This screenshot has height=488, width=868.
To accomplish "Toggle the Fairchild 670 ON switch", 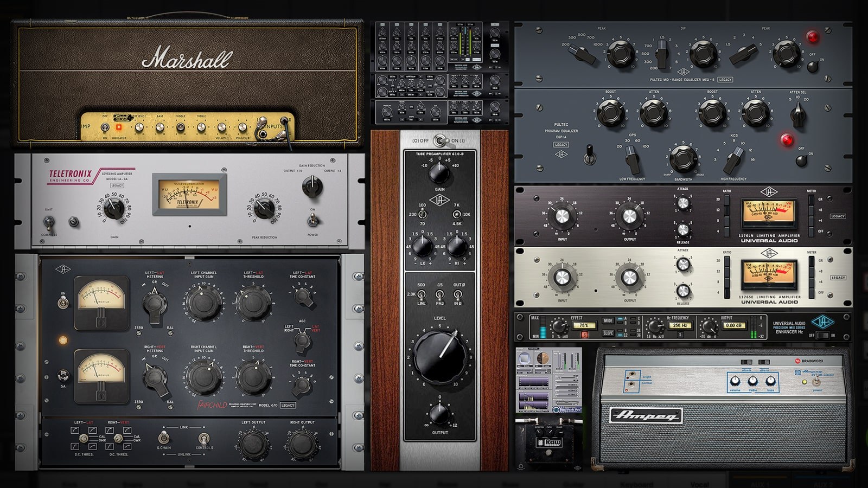I will (x=63, y=303).
